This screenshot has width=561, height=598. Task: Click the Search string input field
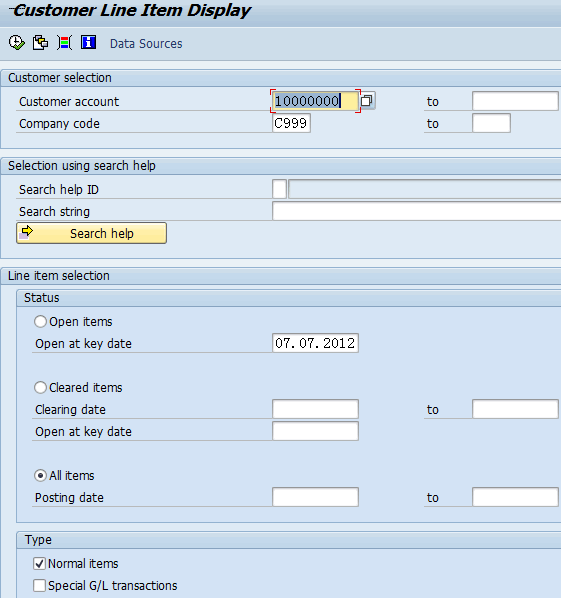click(x=416, y=211)
